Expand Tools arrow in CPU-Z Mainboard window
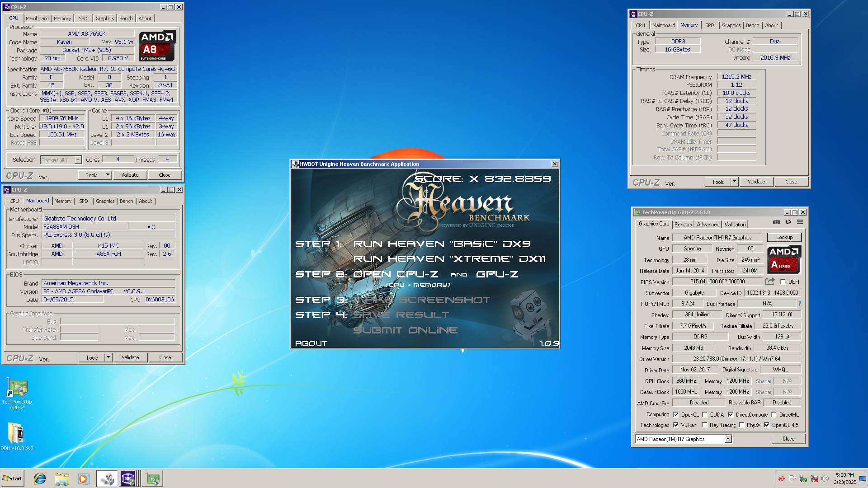This screenshot has width=868, height=488. coord(108,357)
